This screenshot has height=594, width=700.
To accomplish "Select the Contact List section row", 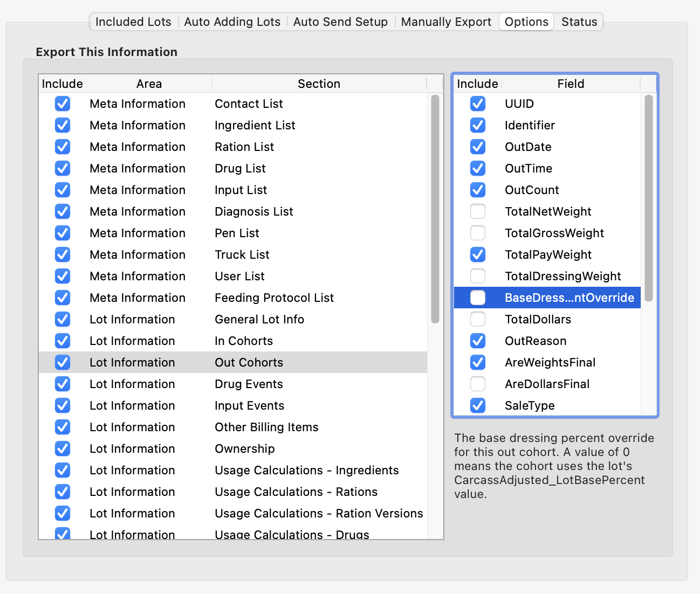I will click(x=233, y=103).
